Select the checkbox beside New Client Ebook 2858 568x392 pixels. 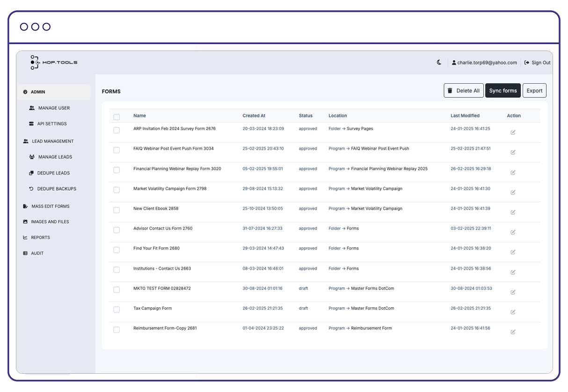(117, 210)
